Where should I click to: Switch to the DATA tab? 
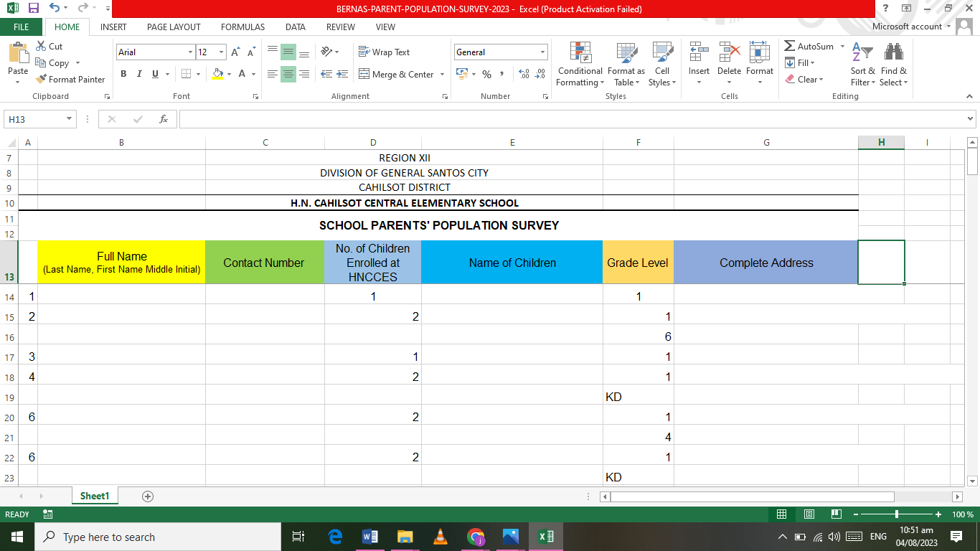pyautogui.click(x=296, y=27)
